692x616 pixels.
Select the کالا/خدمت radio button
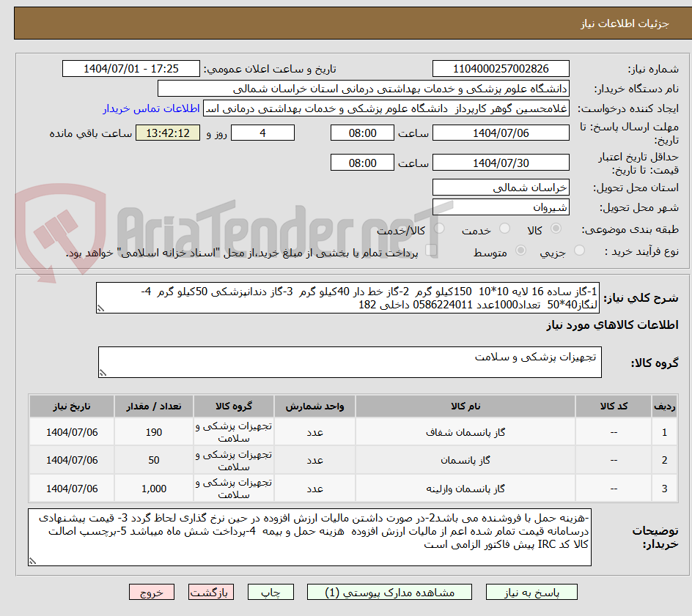click(438, 229)
